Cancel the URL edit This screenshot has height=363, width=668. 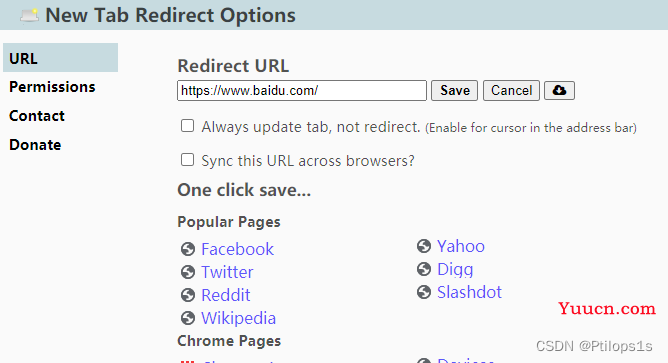click(x=511, y=90)
